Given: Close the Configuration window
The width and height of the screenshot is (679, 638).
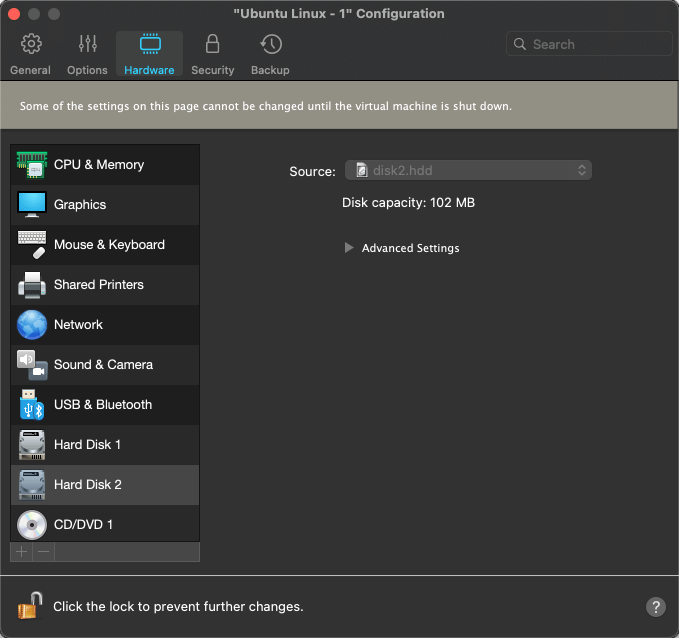Looking at the screenshot, I should click(x=14, y=14).
